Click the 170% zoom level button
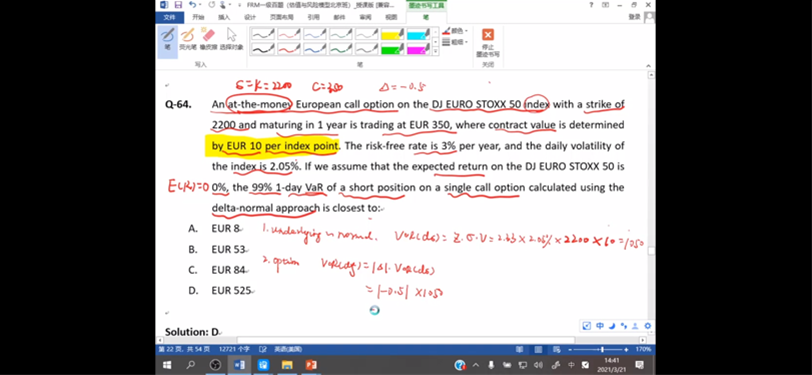 point(643,349)
